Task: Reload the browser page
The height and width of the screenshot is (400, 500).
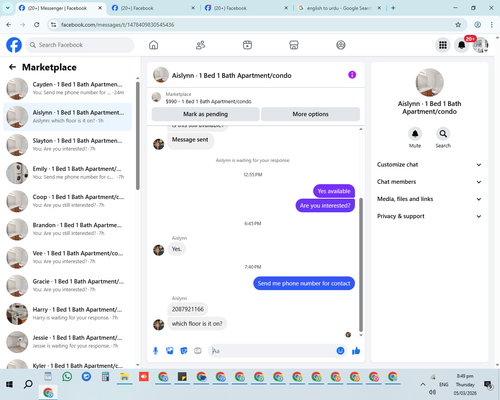Action: point(37,25)
